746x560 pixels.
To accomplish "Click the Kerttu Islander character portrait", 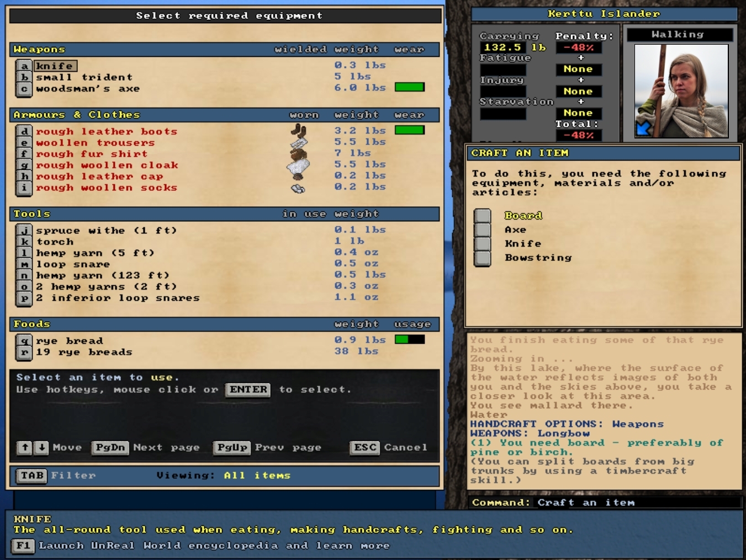I will tap(681, 91).
